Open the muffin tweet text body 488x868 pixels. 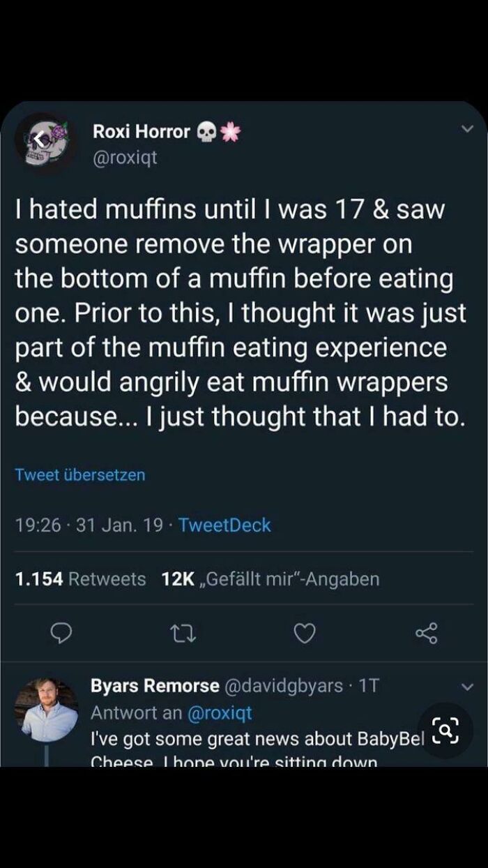(x=241, y=313)
